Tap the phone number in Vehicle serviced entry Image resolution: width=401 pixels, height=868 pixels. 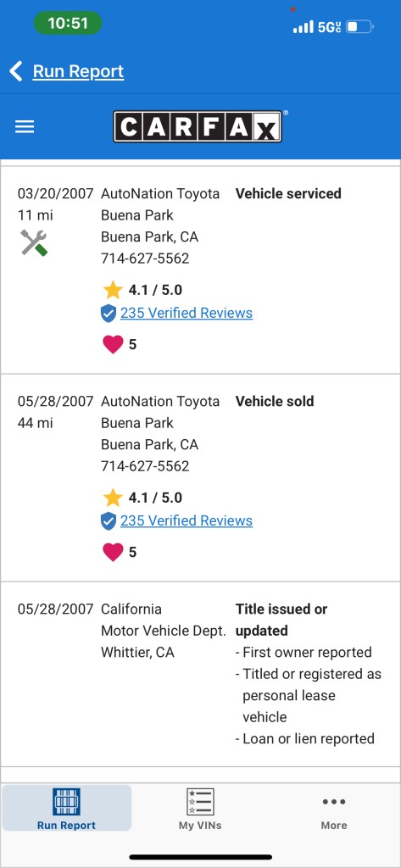145,259
